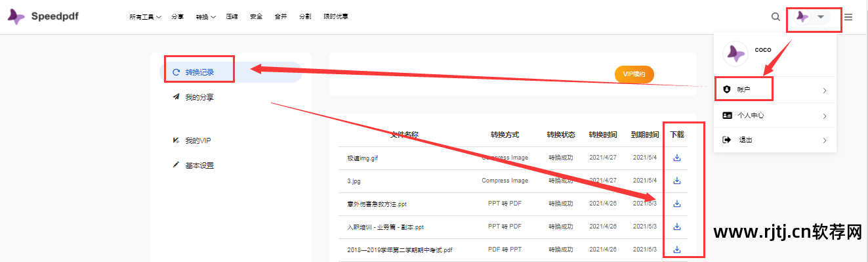Go to 分享 in the top navigation
The image size is (868, 262).
point(177,17)
